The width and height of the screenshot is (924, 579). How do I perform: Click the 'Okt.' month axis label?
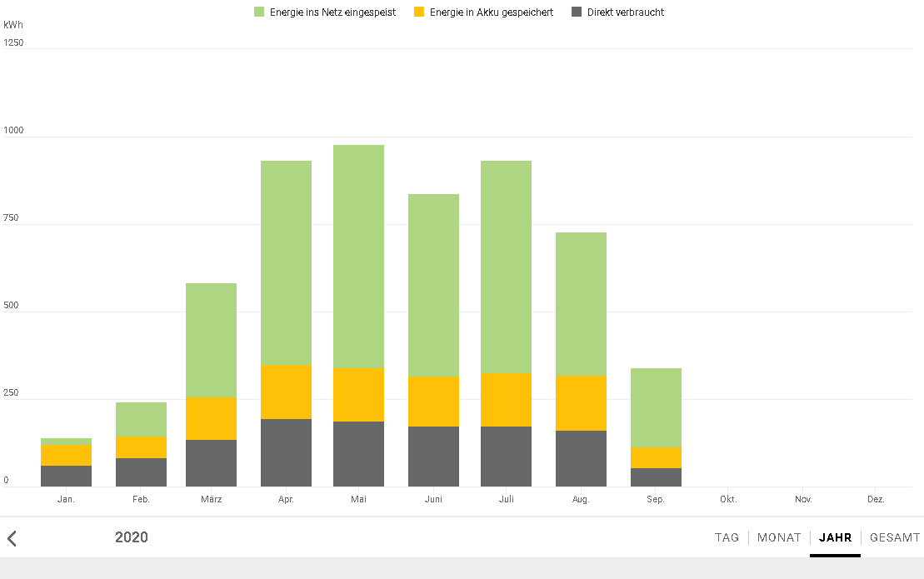pos(728,500)
